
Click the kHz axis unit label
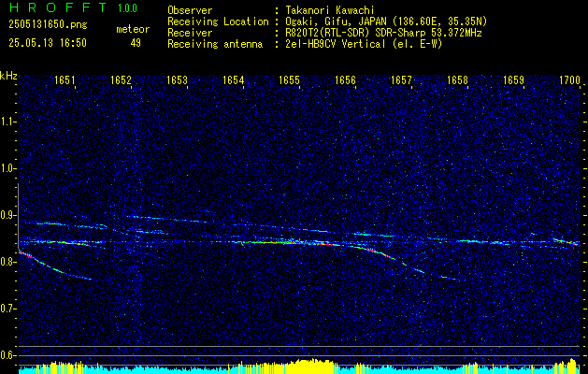pyautogui.click(x=8, y=76)
